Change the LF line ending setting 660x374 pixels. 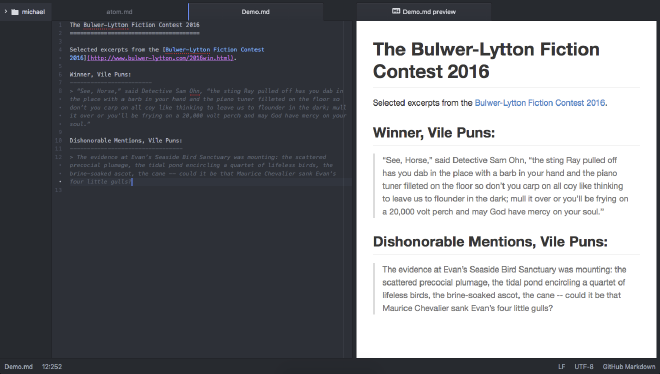point(562,367)
